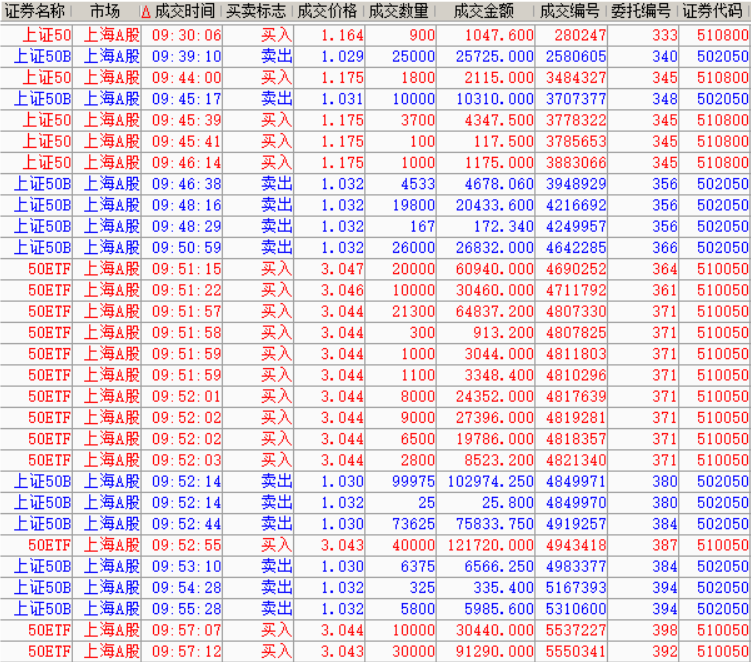Image resolution: width=751 pixels, height=662 pixels.
Task: Click the 成交价格 column header
Action: [327, 11]
